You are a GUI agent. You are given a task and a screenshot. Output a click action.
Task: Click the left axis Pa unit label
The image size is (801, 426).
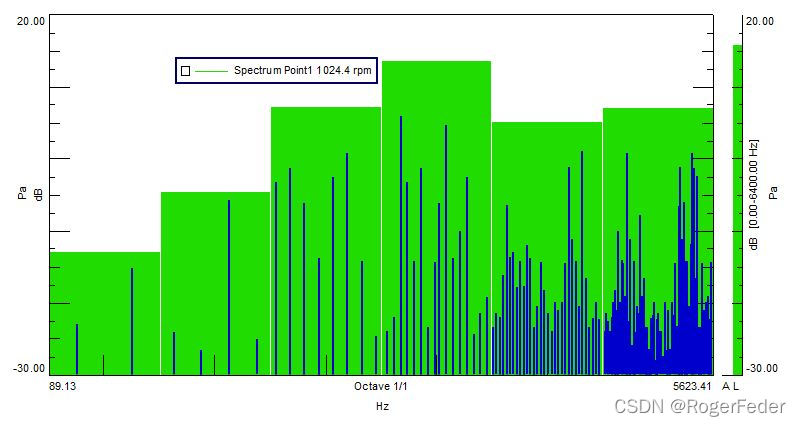22,193
